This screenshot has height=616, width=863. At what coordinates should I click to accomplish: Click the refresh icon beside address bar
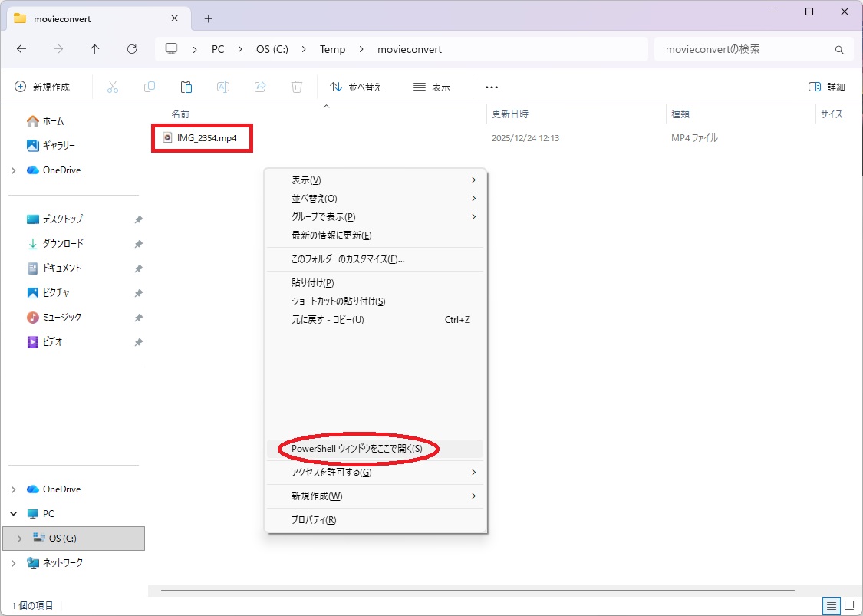tap(131, 49)
